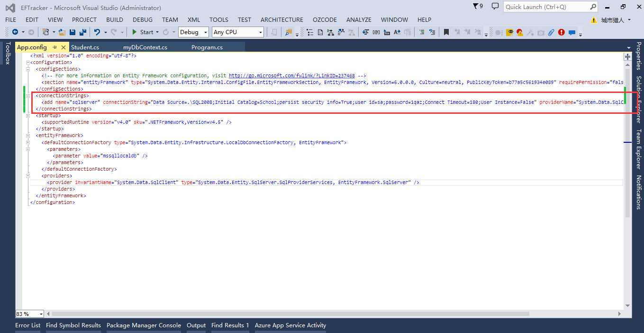Click the Find in Files icon
Viewport: 644px width, 333px height.
(x=289, y=32)
